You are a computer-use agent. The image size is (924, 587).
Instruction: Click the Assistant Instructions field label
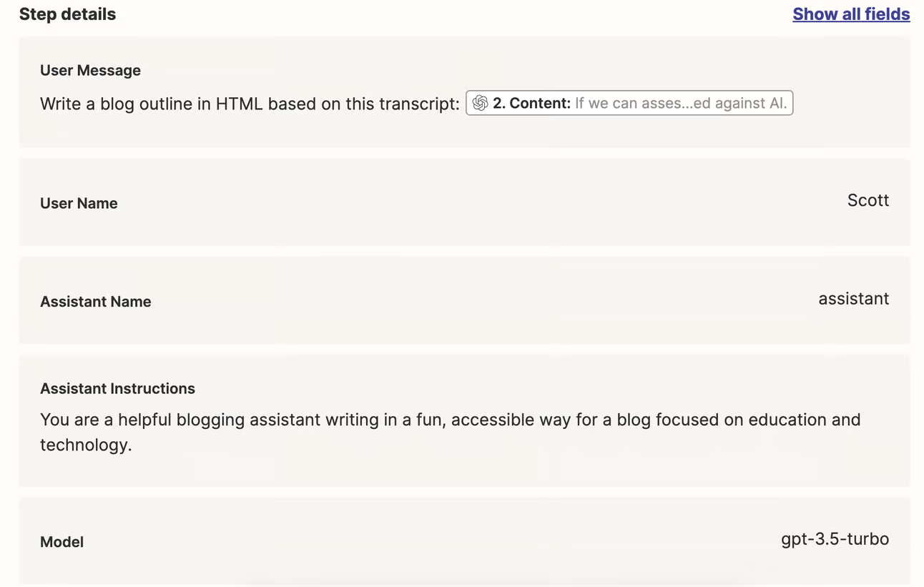(117, 388)
